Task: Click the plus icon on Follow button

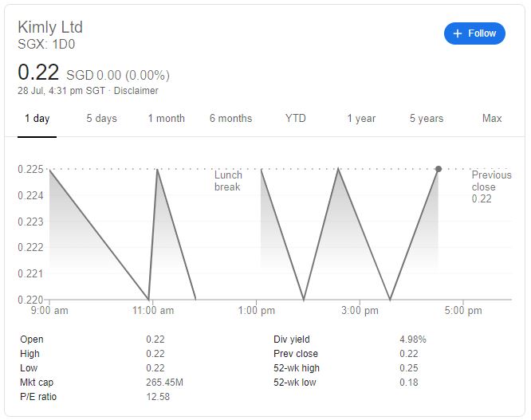Action: pyautogui.click(x=457, y=33)
